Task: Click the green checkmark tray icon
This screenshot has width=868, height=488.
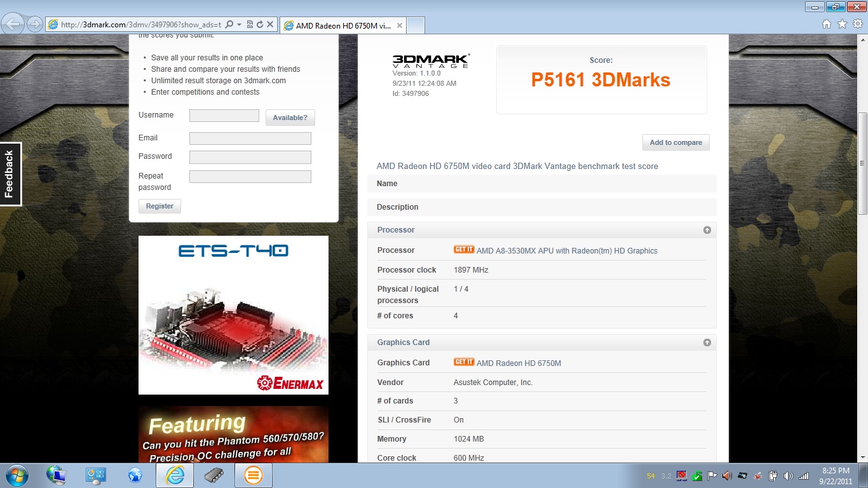Action: coord(697,475)
